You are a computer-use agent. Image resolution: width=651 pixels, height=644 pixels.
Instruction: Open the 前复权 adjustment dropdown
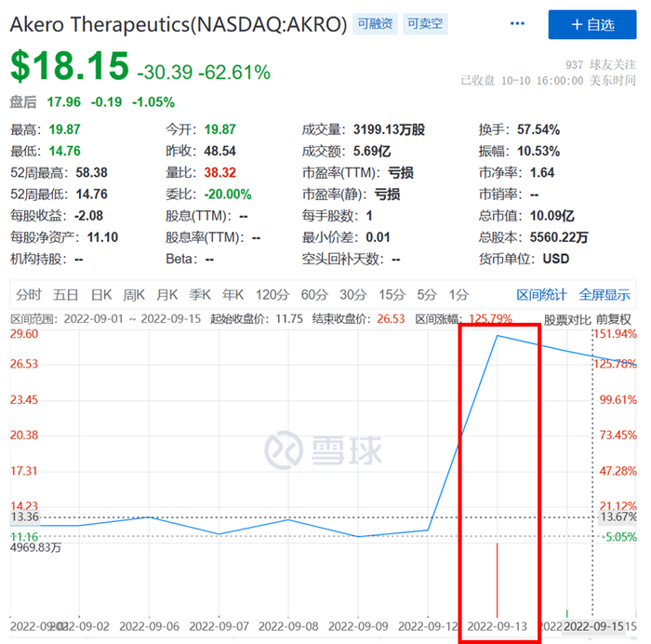pos(614,319)
